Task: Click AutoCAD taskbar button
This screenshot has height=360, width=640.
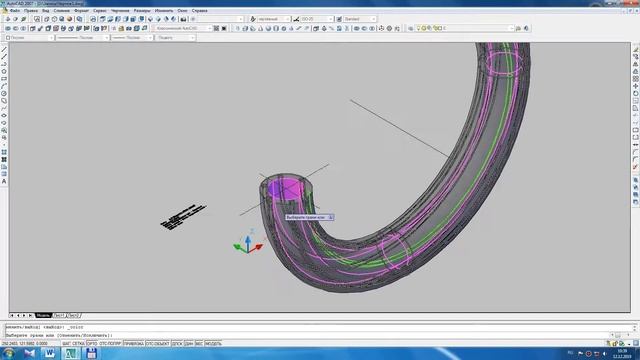Action: (x=71, y=353)
